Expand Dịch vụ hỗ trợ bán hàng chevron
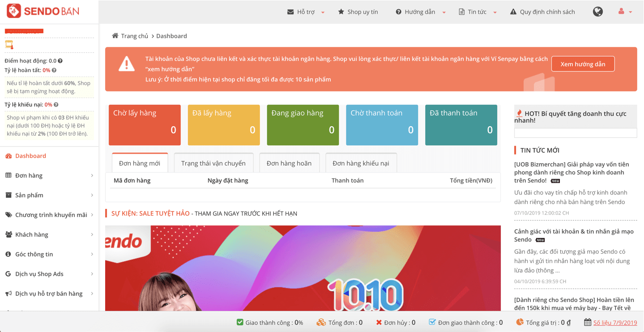This screenshot has width=644, height=332. 92,294
